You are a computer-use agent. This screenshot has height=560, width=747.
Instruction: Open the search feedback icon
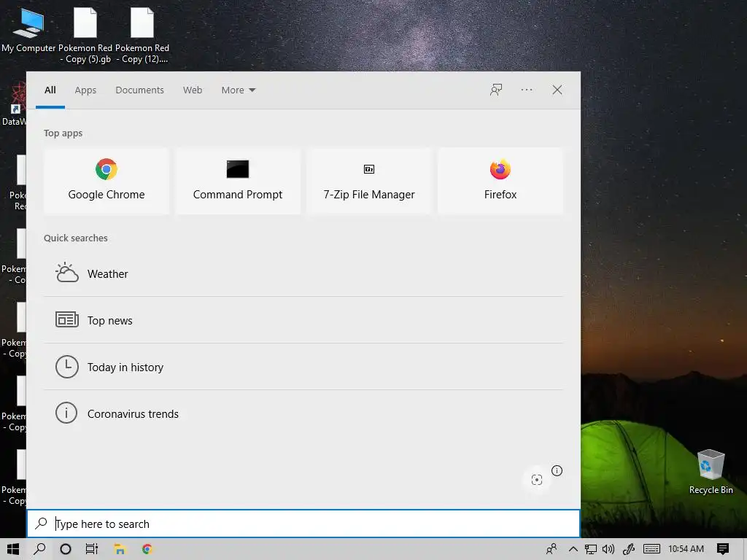(x=496, y=90)
